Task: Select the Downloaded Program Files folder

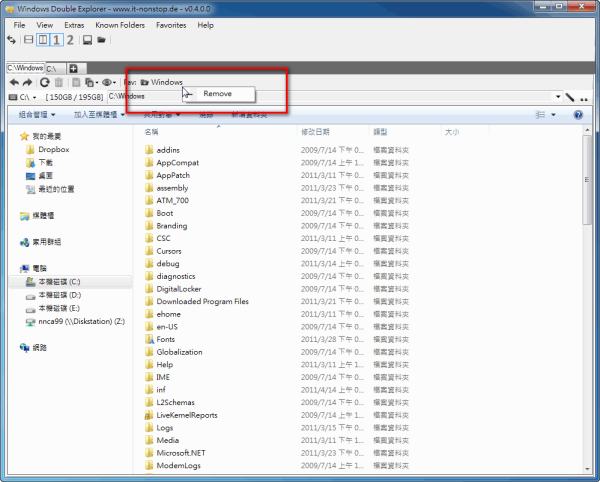Action: [x=197, y=301]
